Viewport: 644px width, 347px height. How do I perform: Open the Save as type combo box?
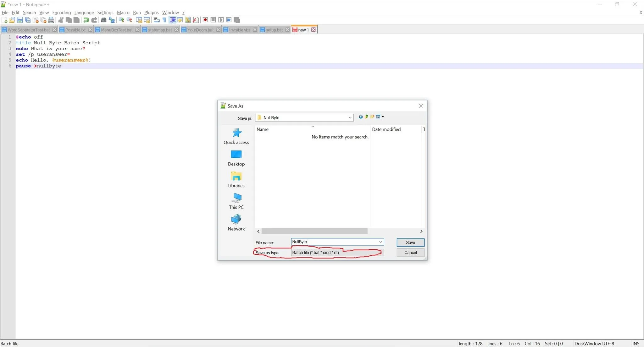click(x=337, y=253)
